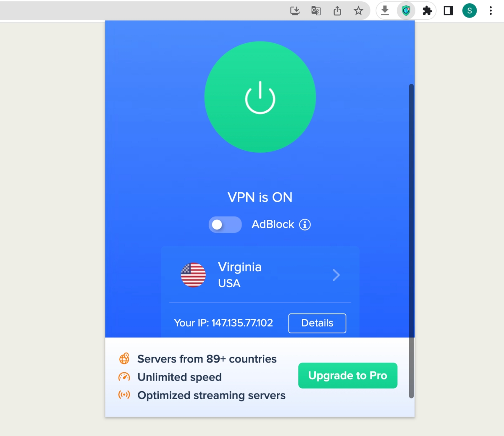Image resolution: width=504 pixels, height=436 pixels.
Task: Open connection Details button
Action: pos(317,323)
